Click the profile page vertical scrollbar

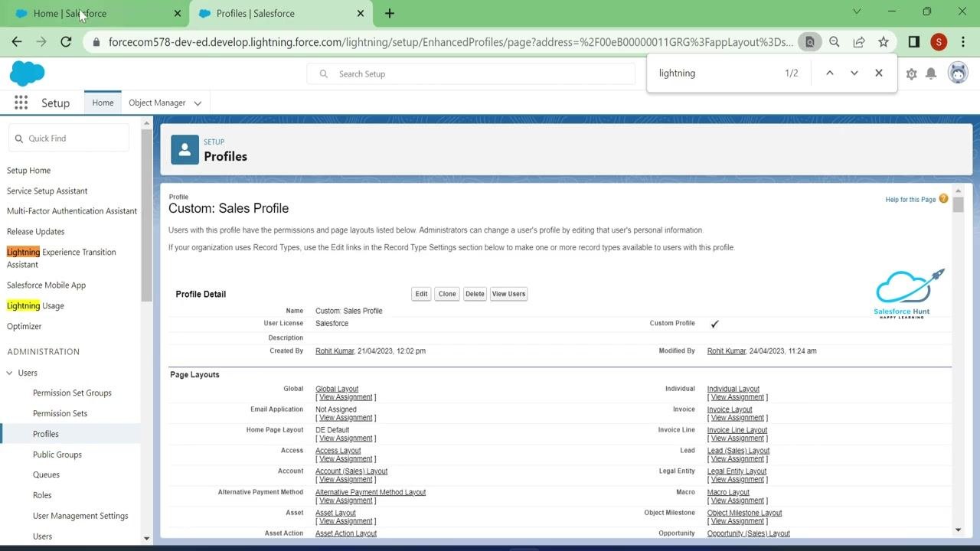(959, 204)
